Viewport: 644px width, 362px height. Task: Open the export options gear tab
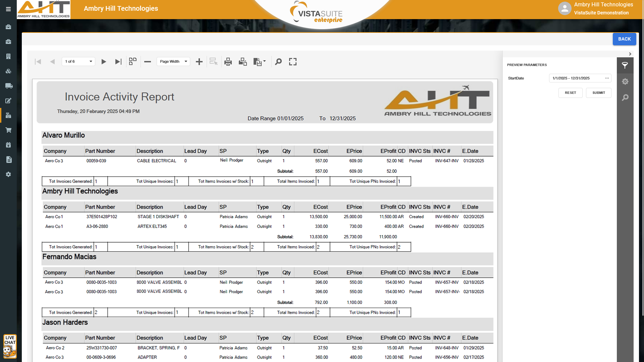[625, 81]
